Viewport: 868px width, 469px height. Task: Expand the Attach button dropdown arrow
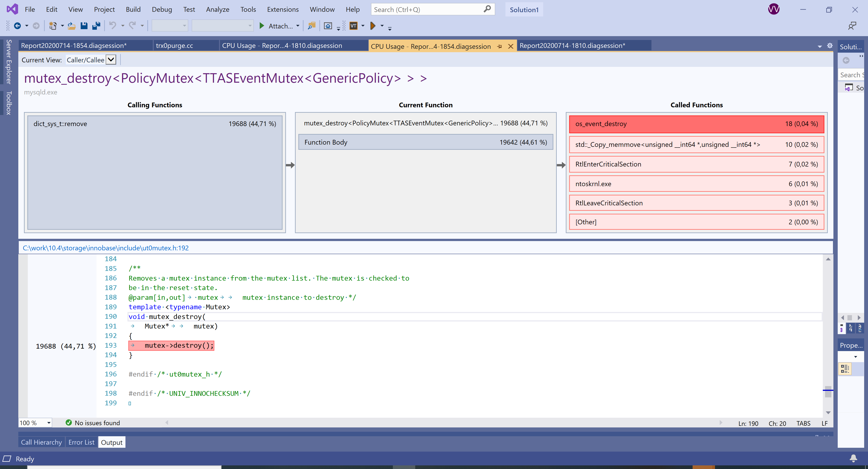pyautogui.click(x=297, y=26)
